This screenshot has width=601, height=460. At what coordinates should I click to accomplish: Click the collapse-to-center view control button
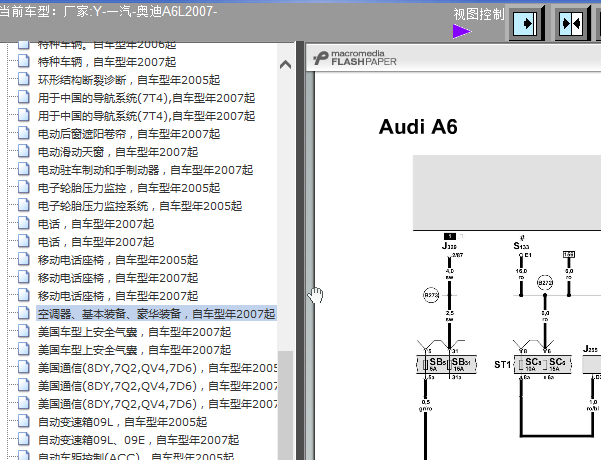pyautogui.click(x=571, y=24)
